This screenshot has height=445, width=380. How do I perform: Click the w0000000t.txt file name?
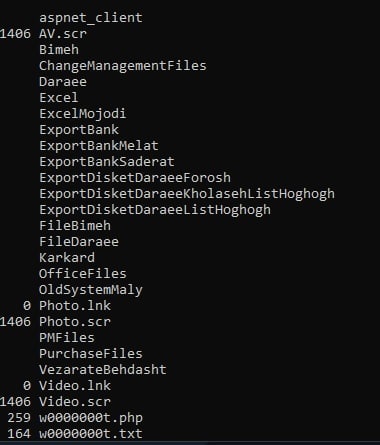click(91, 433)
